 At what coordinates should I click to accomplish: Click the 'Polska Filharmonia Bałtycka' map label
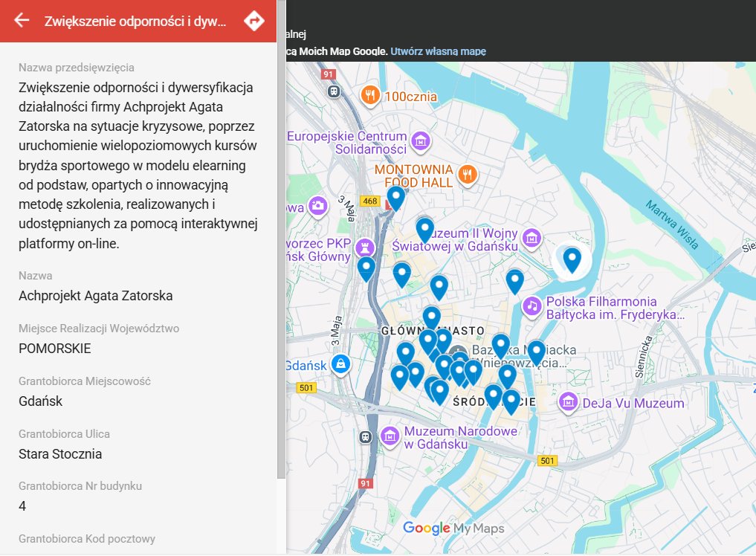616,308
